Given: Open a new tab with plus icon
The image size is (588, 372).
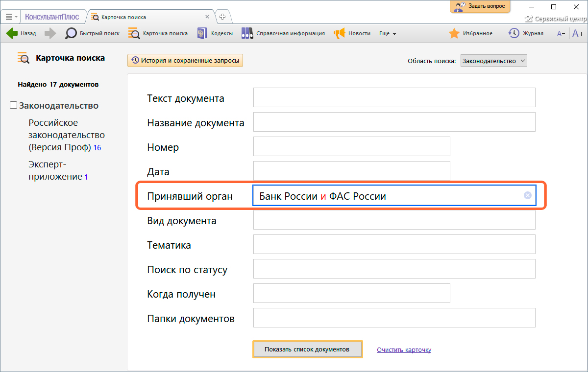Looking at the screenshot, I should pos(222,17).
